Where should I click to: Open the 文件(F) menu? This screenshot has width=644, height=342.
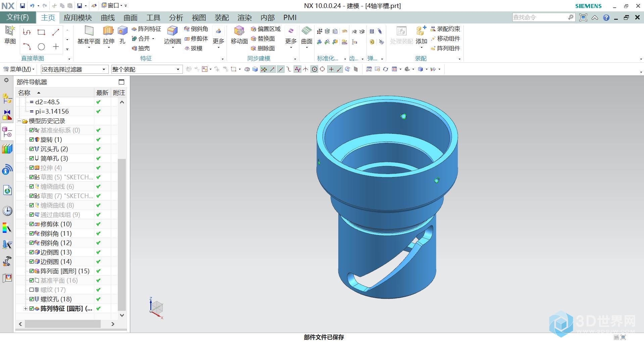click(18, 17)
